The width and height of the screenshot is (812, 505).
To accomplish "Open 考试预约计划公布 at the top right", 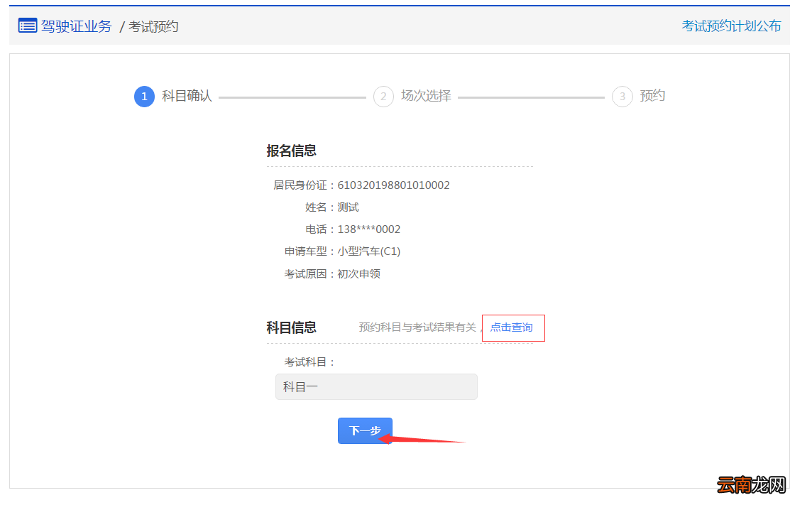I will [732, 26].
